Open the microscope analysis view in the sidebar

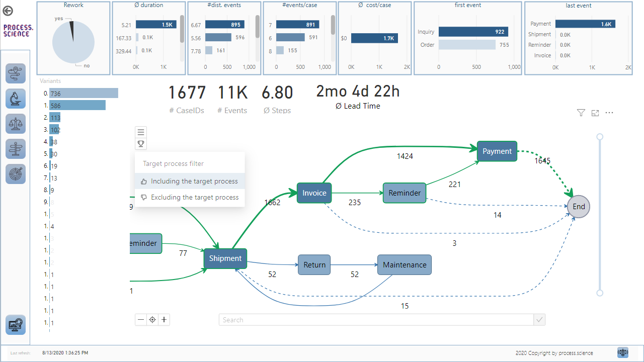(x=15, y=99)
